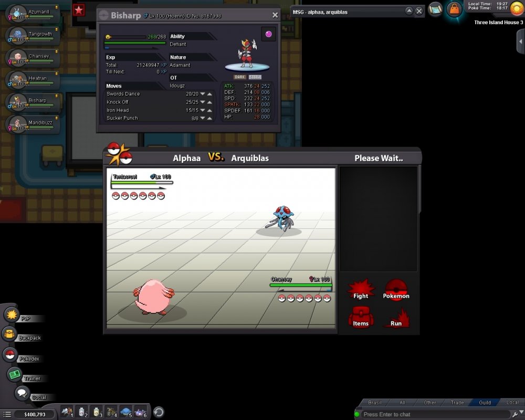The image size is (525, 420).
Task: Use hotkey slot 4 bicycle item
Action: coord(111,412)
